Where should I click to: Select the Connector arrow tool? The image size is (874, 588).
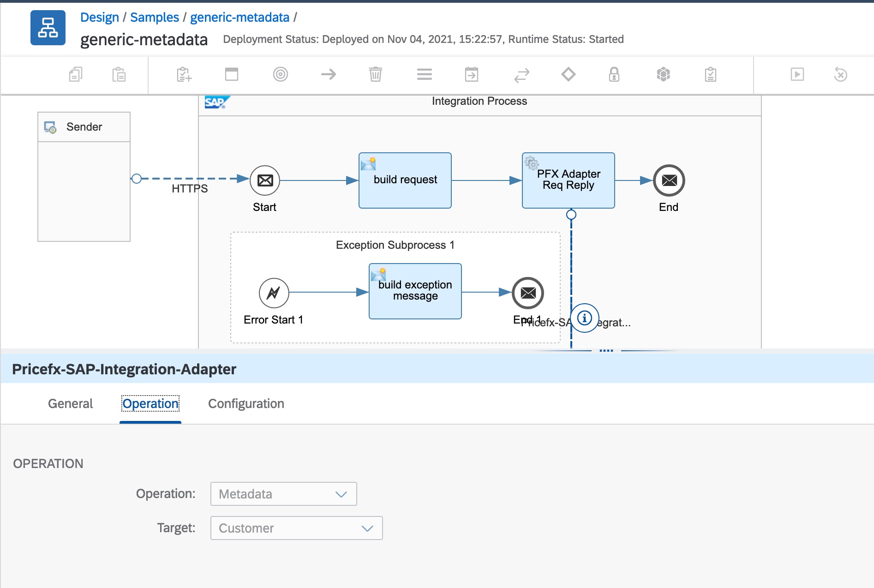click(x=329, y=74)
